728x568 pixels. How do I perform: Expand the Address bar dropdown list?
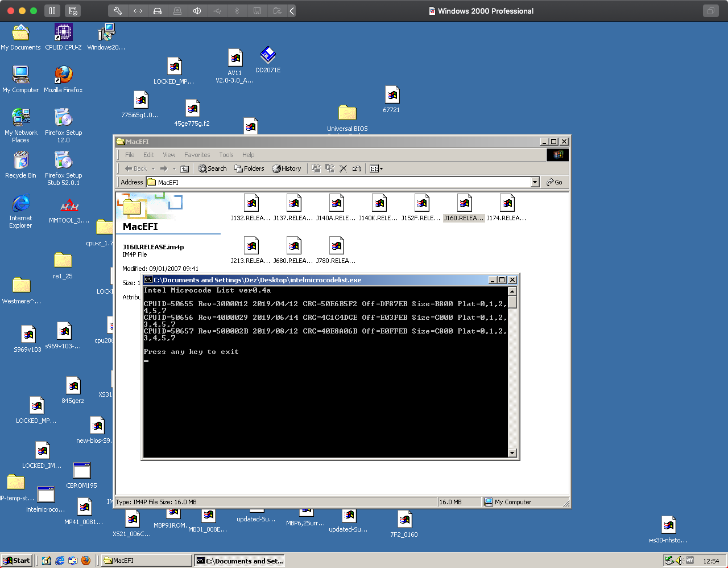(535, 182)
